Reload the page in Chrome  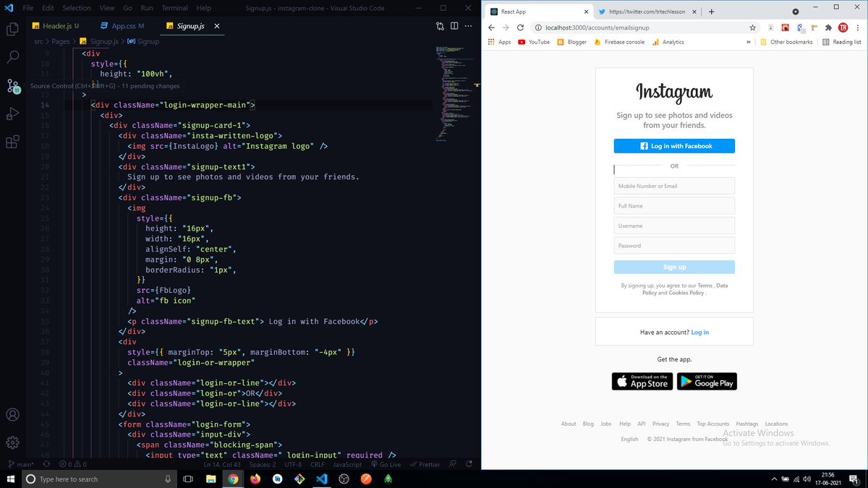coord(520,27)
